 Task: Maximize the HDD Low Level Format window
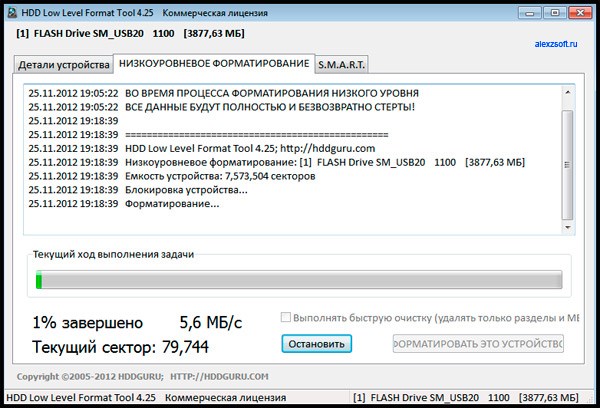554,13
